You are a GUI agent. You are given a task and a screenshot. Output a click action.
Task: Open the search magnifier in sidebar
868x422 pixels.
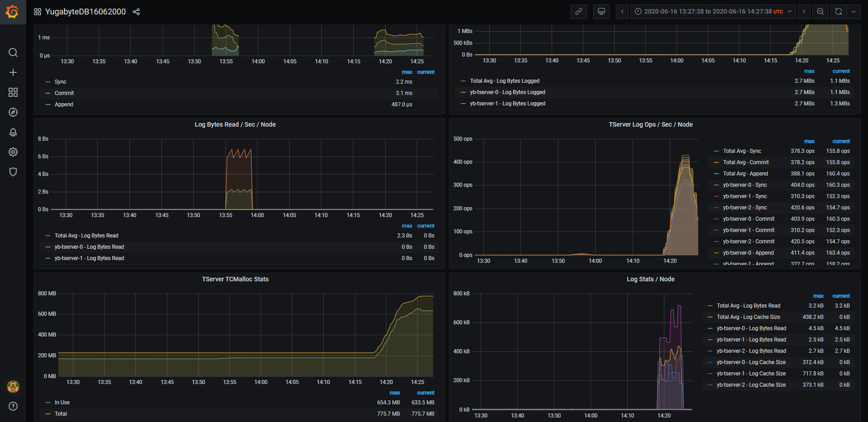13,52
